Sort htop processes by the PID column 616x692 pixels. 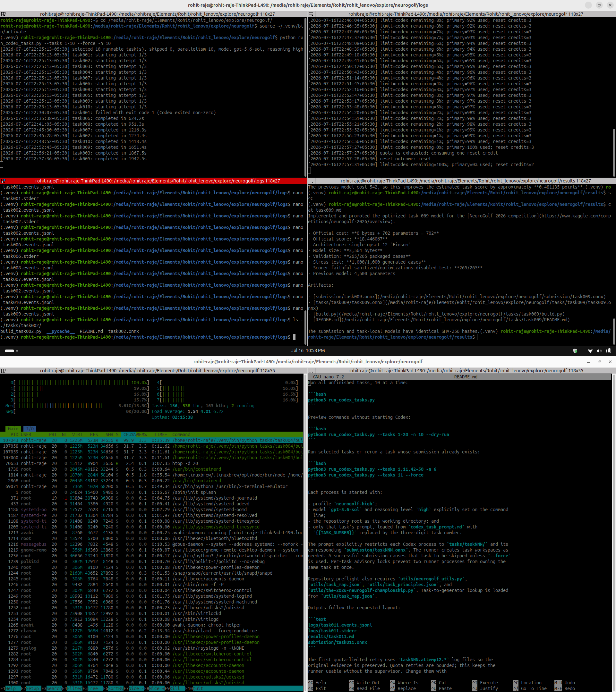(14, 435)
